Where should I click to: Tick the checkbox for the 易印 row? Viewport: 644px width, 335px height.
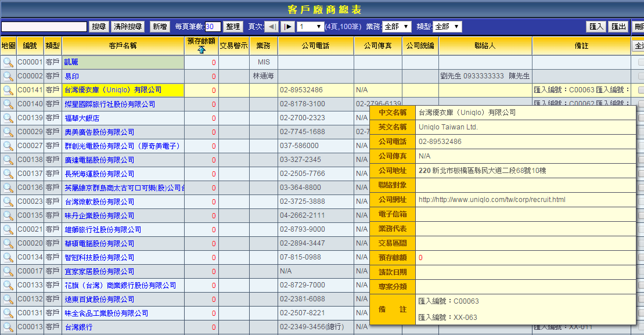pos(641,76)
